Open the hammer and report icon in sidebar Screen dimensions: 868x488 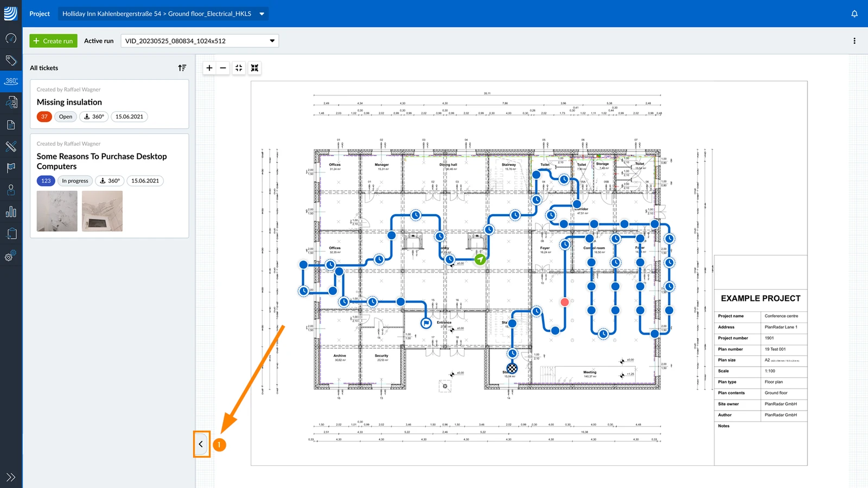pyautogui.click(x=11, y=102)
